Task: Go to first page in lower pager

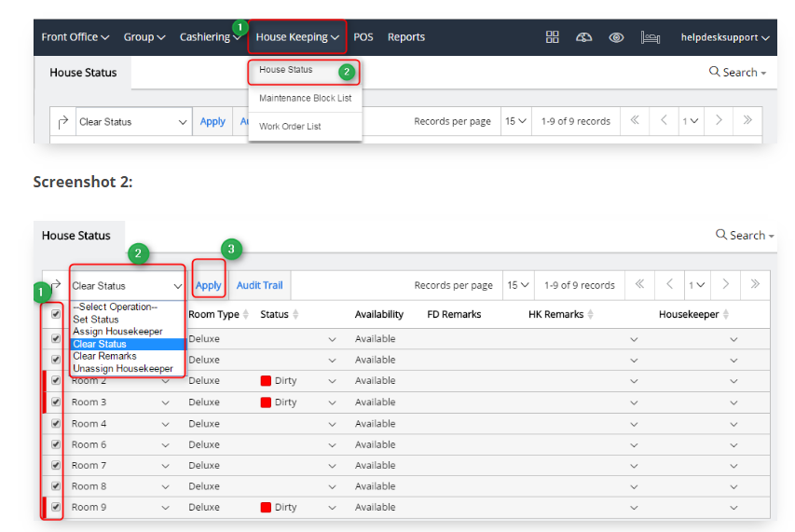Action: (x=640, y=284)
